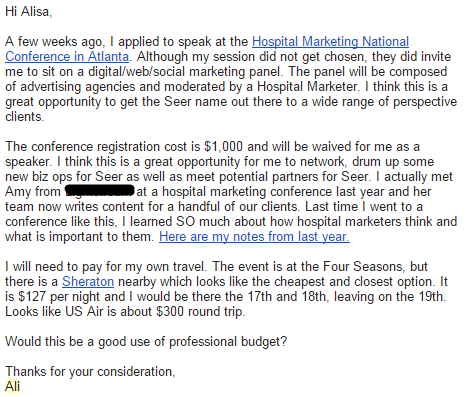Open the Hospital Marketing National link
The width and height of the screenshot is (472, 397).
click(330, 42)
